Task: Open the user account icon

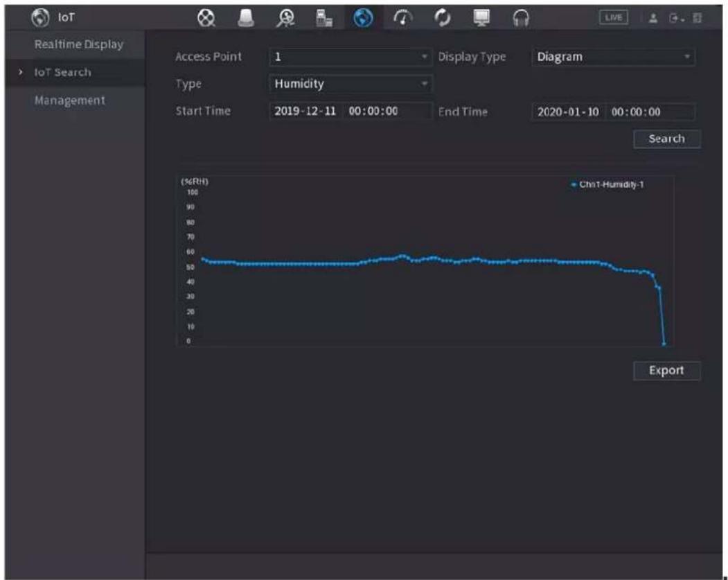Action: tap(653, 18)
